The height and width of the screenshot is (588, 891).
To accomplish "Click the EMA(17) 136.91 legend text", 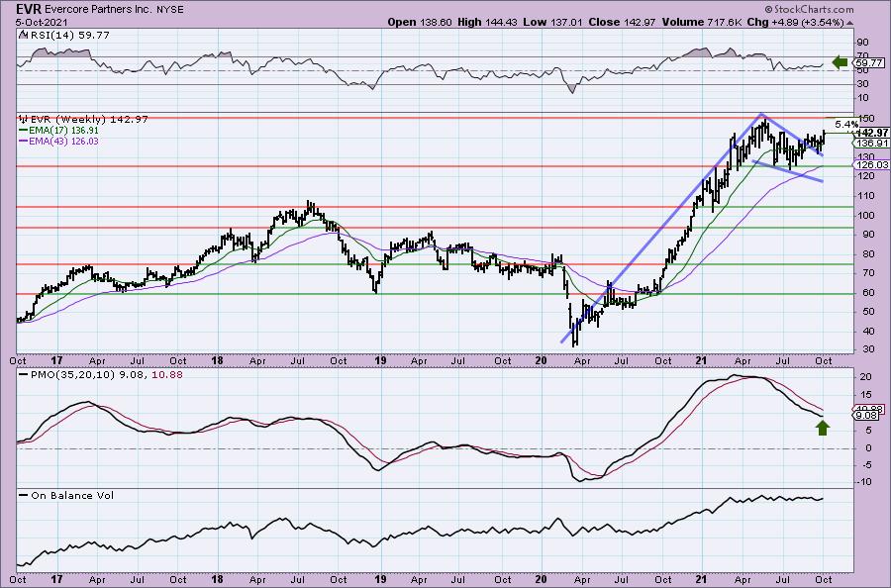I will pyautogui.click(x=64, y=130).
